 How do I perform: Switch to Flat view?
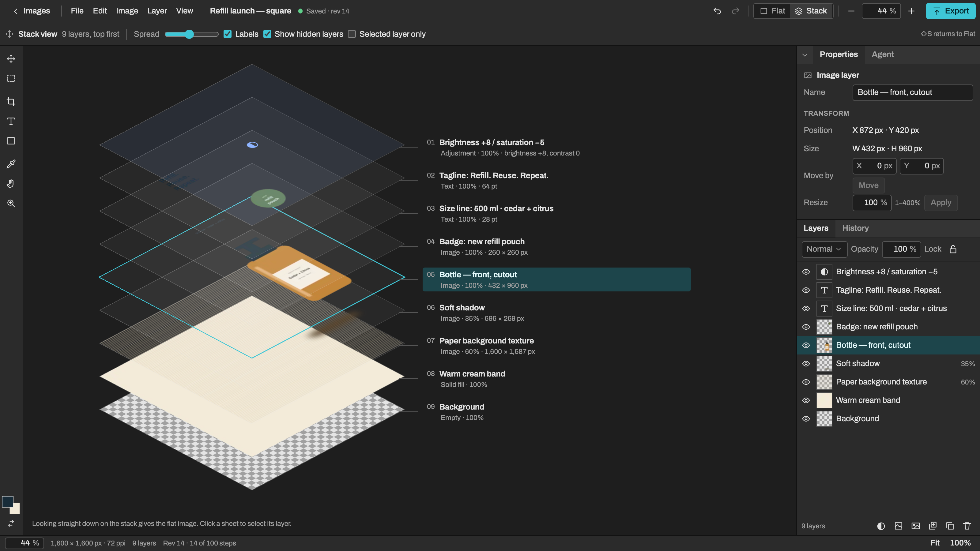coord(773,11)
